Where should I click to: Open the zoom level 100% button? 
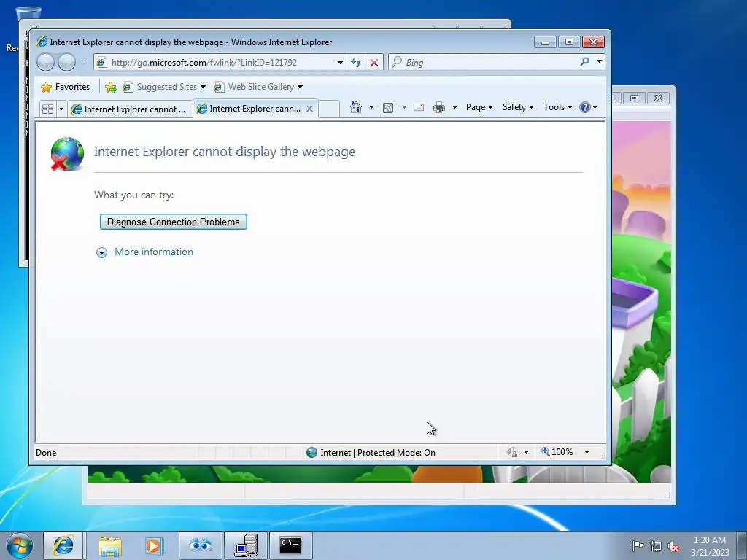pos(557,452)
